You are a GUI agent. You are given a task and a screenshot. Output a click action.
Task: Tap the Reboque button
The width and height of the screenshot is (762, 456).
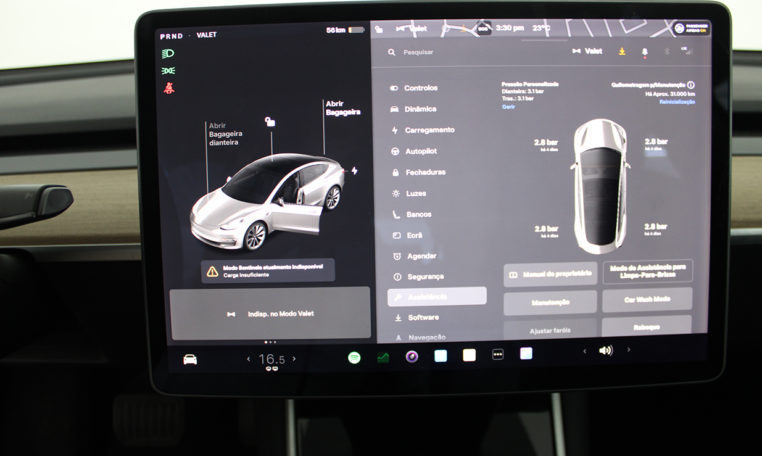point(647,327)
